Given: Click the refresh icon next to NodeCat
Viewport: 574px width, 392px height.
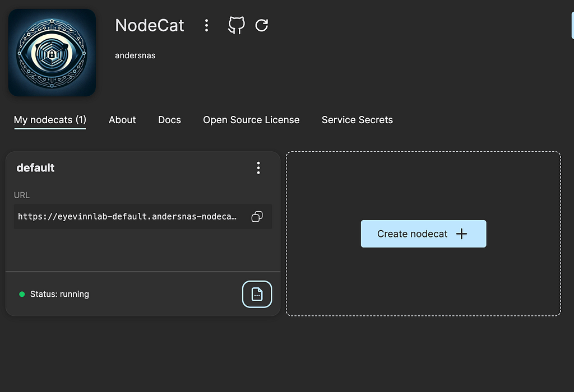Looking at the screenshot, I should click(x=261, y=25).
